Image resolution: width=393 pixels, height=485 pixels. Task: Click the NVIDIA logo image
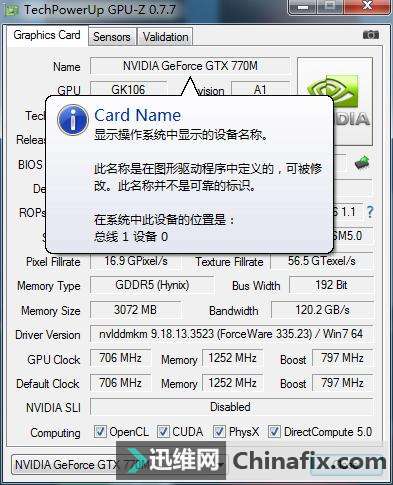(x=335, y=101)
